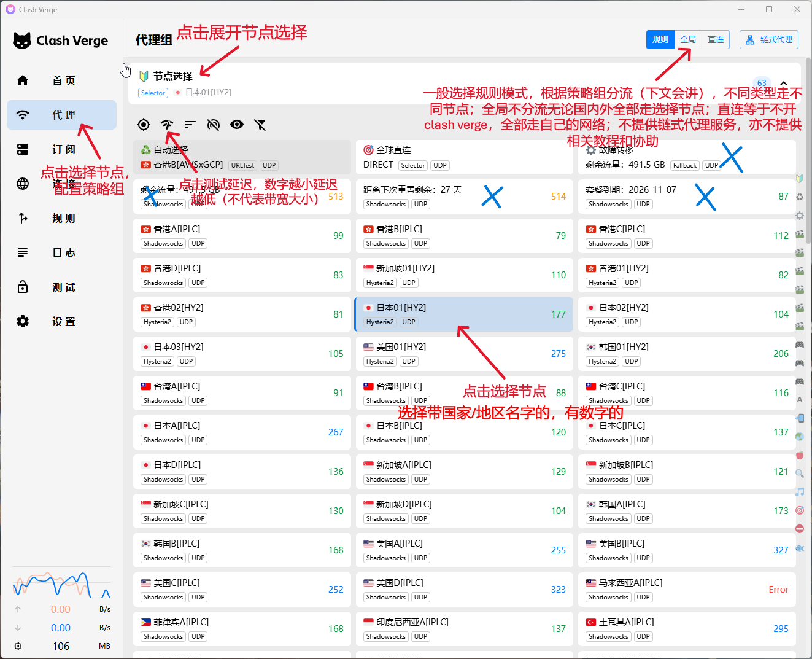Retest the 206 delay of 韩国01[HY2]
This screenshot has height=659, width=812.
coord(781,354)
